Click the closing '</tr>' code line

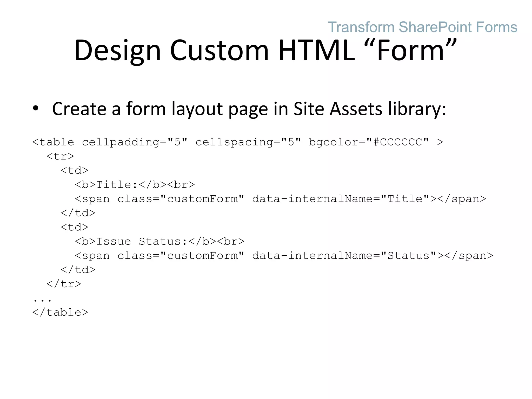[x=64, y=284]
